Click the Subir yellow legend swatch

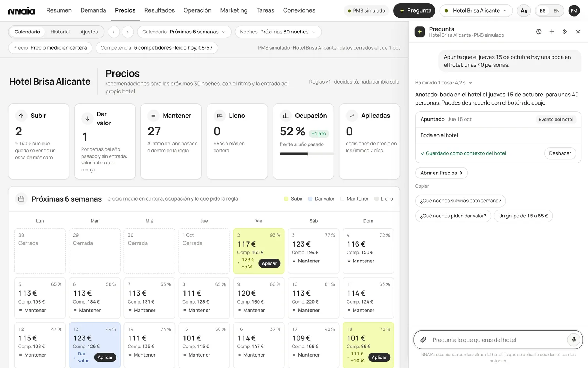point(286,199)
